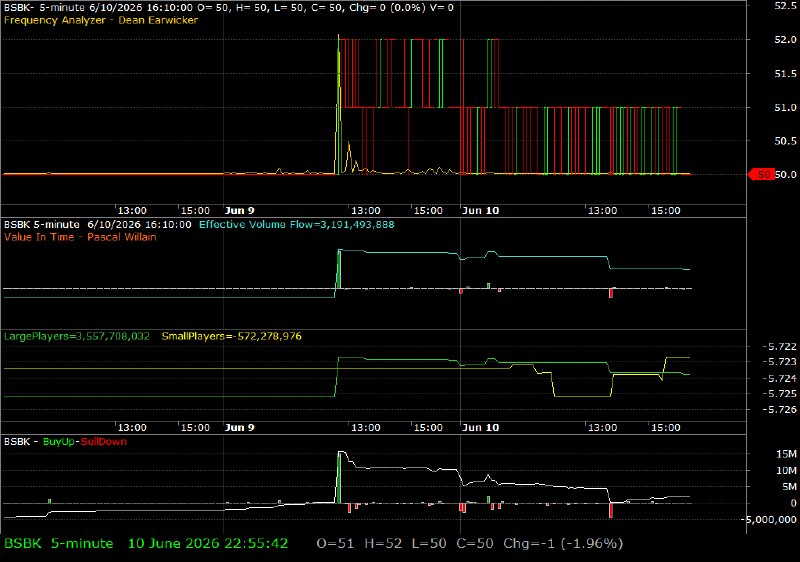Click 'Jun 9' on the top time axis

[x=239, y=211]
